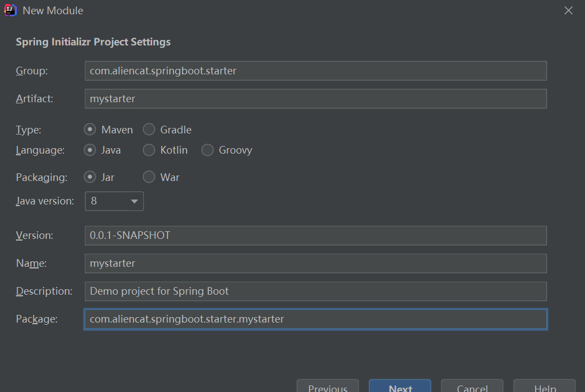Choose Kotlin as the language
The image size is (585, 392).
(x=149, y=150)
